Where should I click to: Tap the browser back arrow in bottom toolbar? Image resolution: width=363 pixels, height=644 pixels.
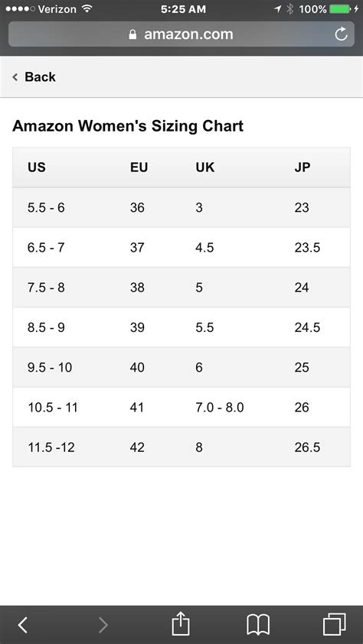coord(23,625)
